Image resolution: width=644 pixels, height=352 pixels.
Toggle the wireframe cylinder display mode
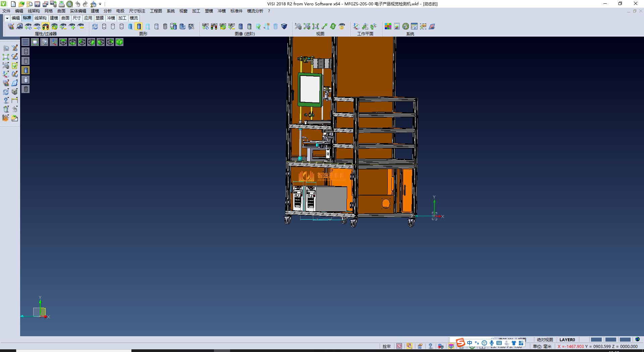104,27
